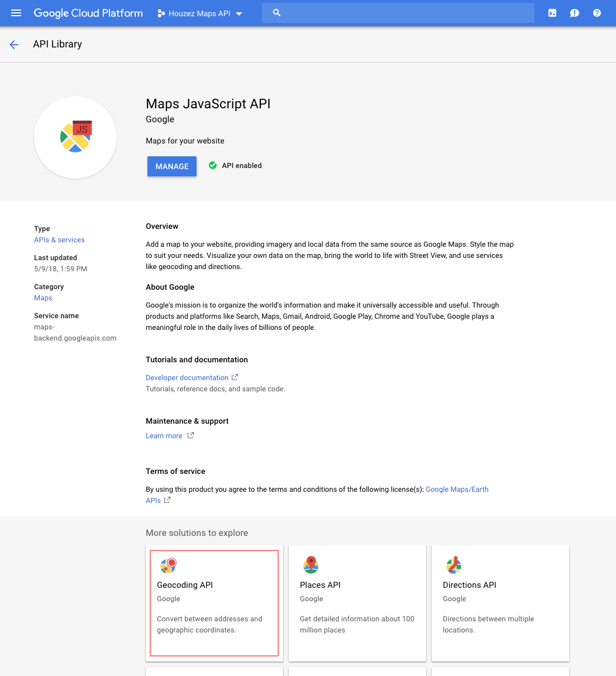
Task: Open the Maps category link
Action: pyautogui.click(x=43, y=298)
